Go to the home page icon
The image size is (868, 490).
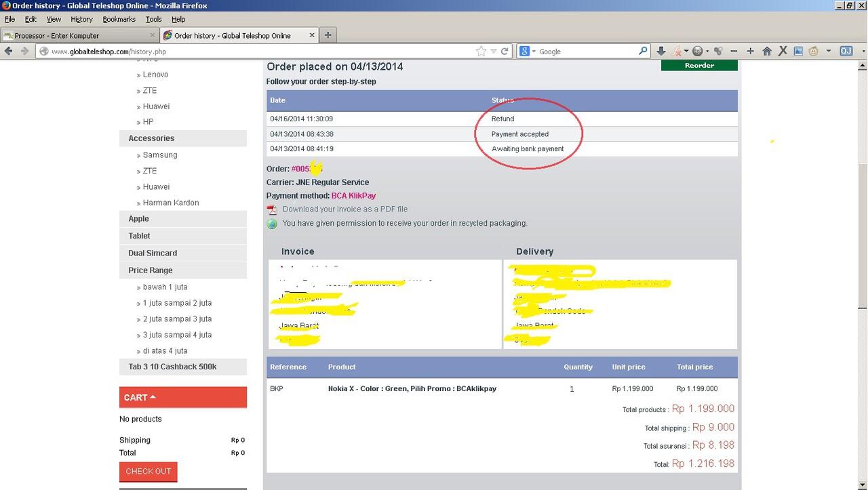coord(767,51)
